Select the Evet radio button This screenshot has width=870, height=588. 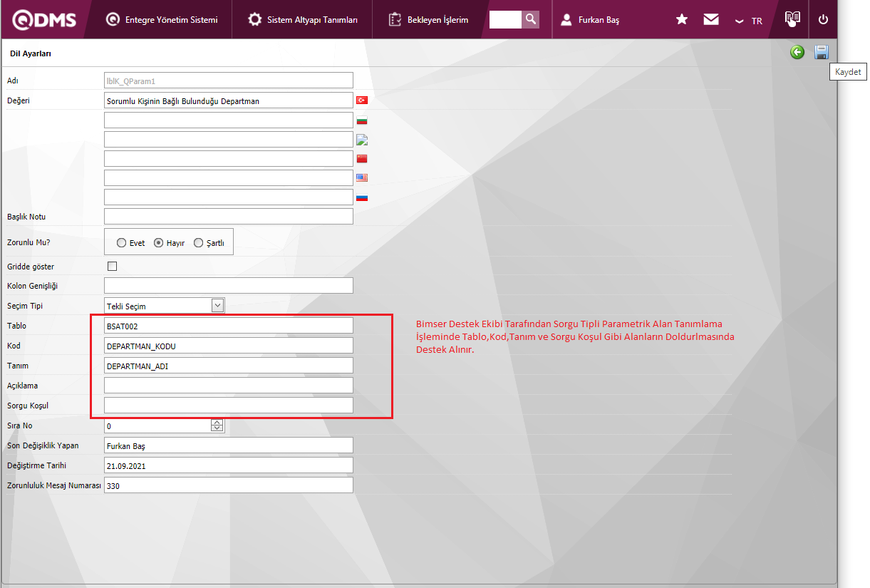click(122, 243)
